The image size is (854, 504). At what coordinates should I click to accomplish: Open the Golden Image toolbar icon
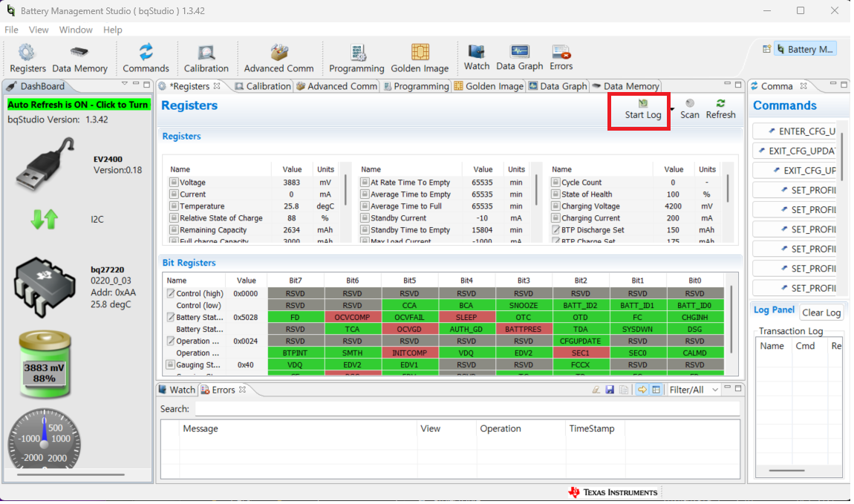point(420,58)
